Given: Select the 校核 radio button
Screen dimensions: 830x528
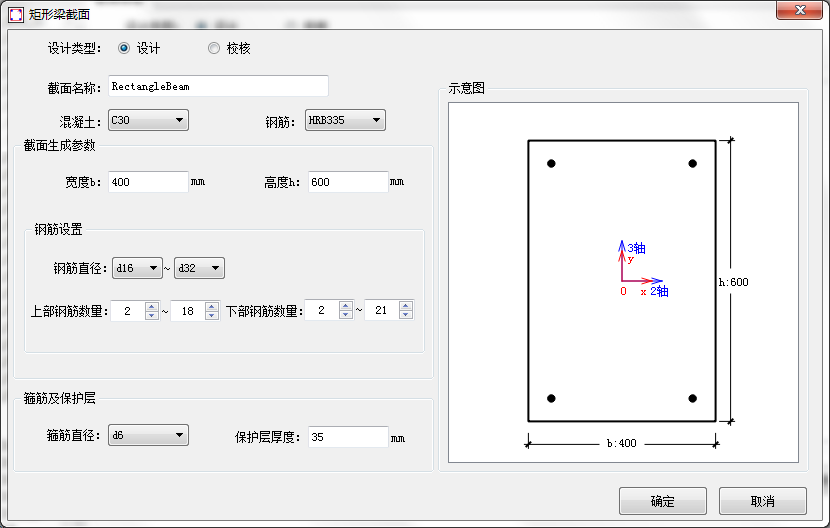Looking at the screenshot, I should click(x=214, y=48).
